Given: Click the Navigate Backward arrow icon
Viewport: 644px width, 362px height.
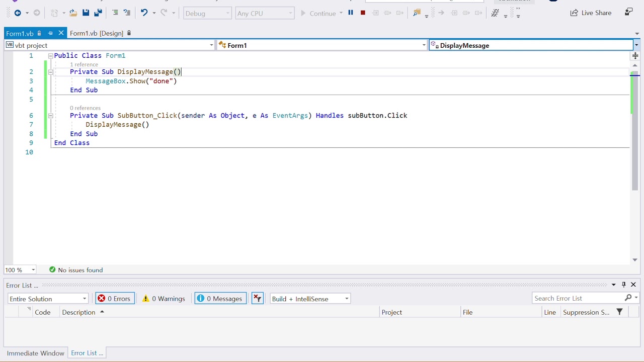Looking at the screenshot, I should pos(18,13).
